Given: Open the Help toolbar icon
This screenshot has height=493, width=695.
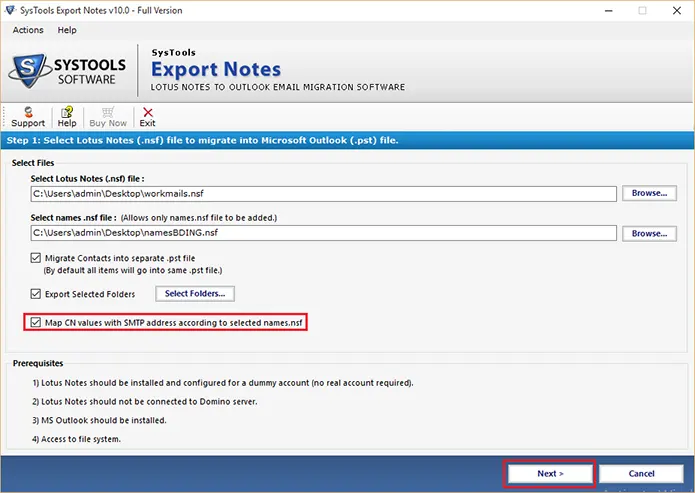Looking at the screenshot, I should coord(67,117).
